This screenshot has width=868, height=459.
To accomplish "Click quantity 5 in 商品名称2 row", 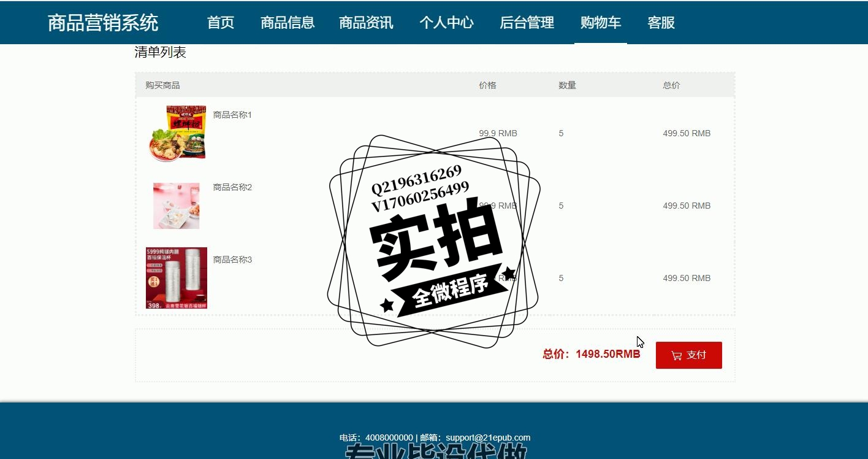I will point(561,206).
